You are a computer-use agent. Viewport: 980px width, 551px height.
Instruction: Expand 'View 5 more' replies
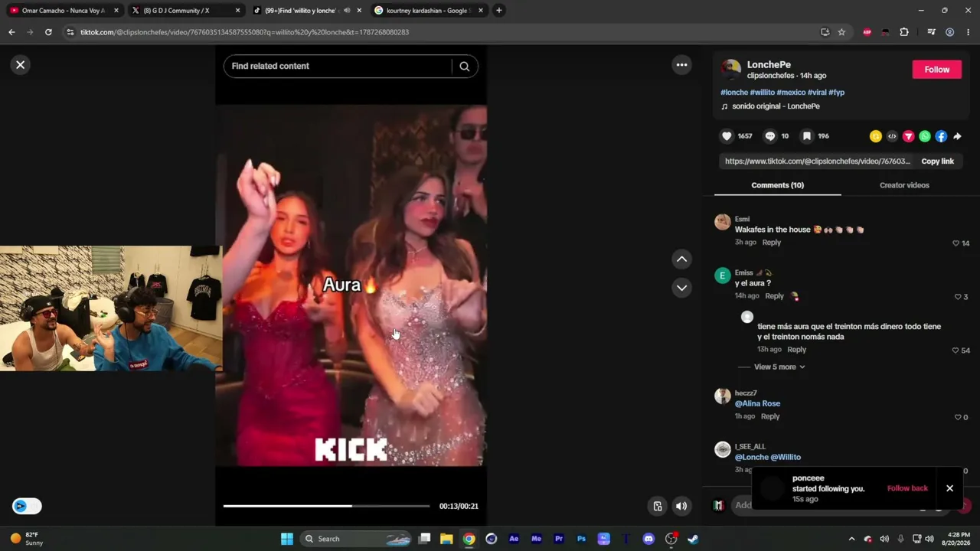point(779,367)
